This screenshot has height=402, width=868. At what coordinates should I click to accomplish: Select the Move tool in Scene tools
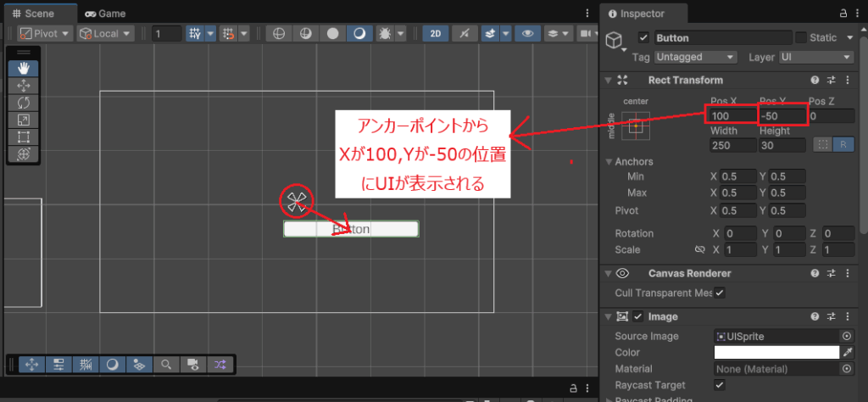click(x=23, y=86)
